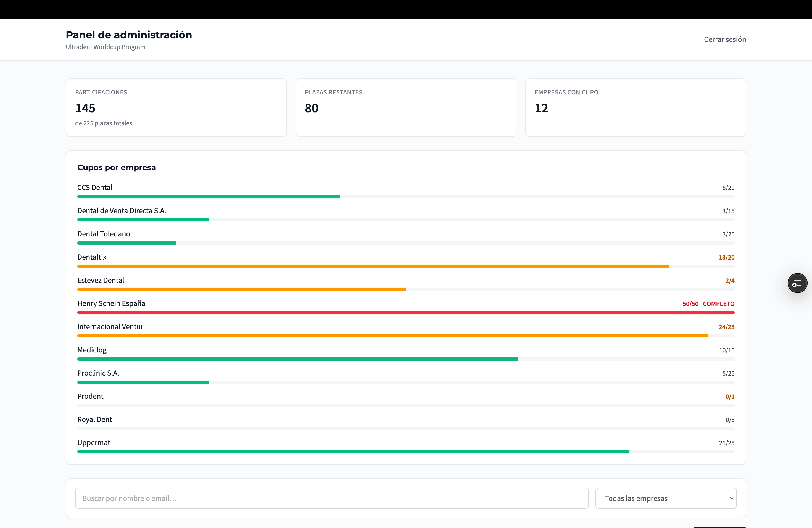
Task: Click the Mediclog company name
Action: 92,350
